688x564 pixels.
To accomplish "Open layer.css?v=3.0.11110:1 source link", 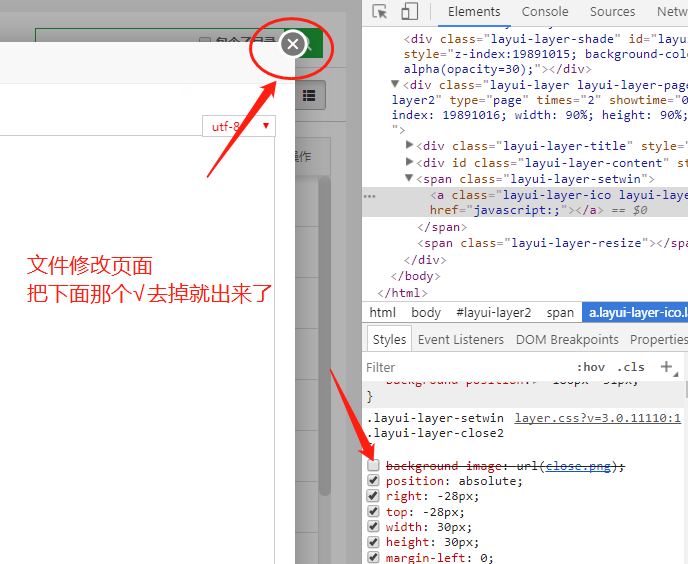I will [x=598, y=418].
